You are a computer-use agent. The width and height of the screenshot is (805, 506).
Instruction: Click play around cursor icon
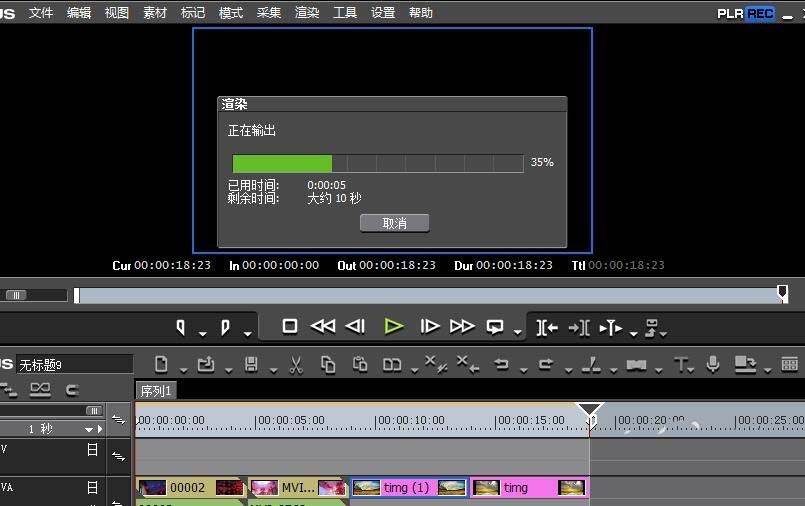[611, 327]
